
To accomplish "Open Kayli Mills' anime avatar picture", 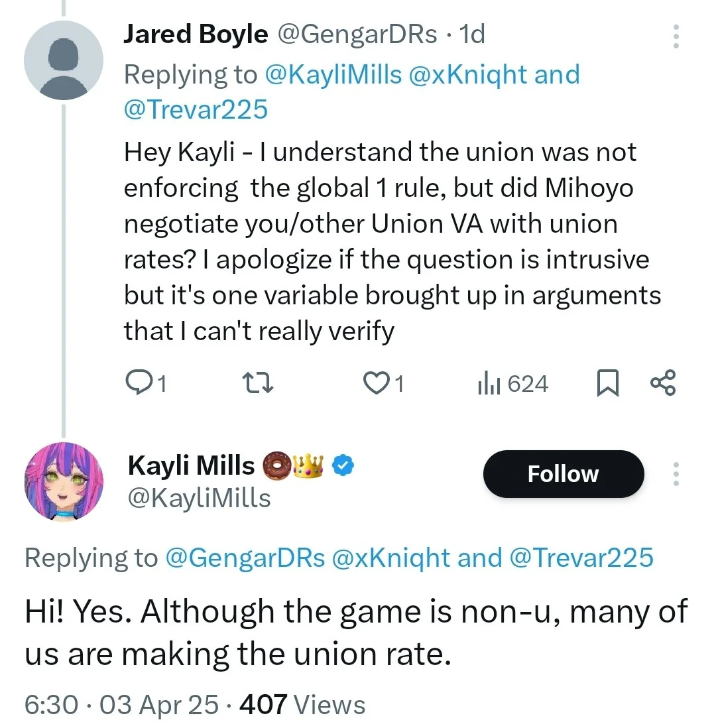I will [x=64, y=481].
